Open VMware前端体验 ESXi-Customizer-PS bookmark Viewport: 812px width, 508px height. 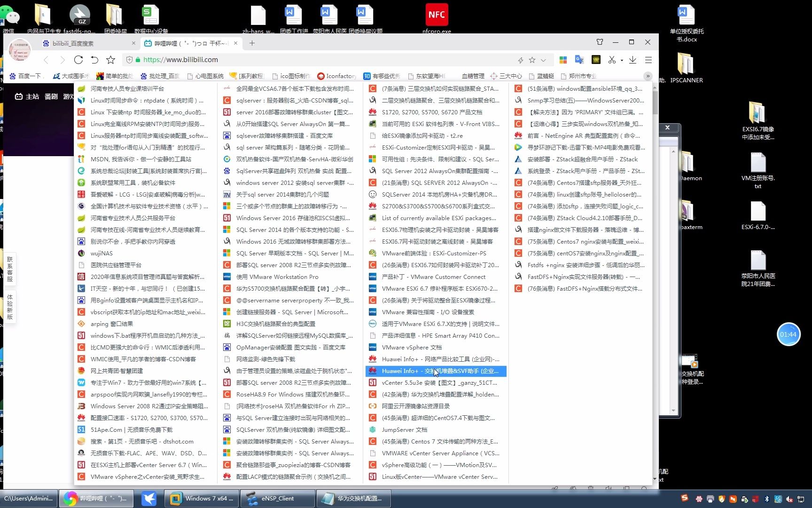pyautogui.click(x=436, y=253)
